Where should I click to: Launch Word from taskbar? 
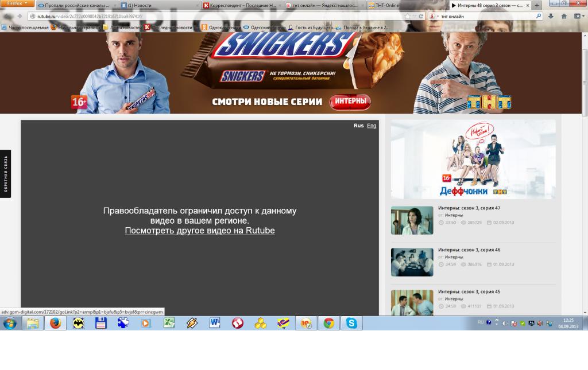(x=215, y=323)
